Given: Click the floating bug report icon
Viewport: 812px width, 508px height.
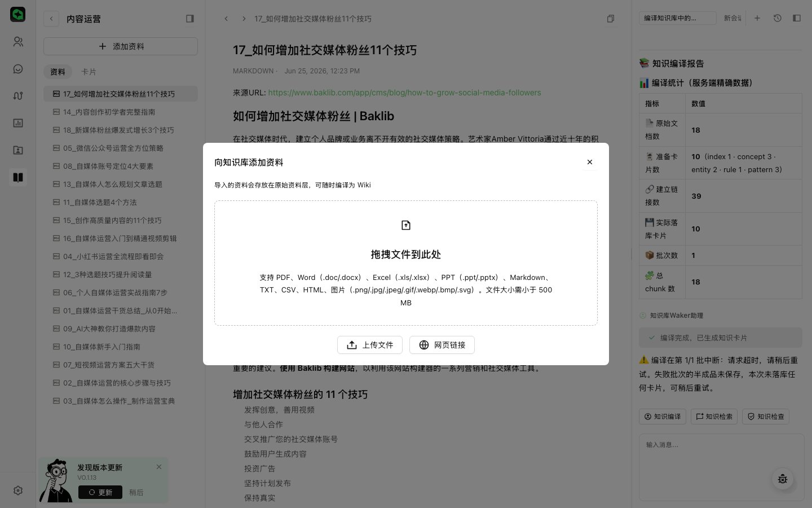Looking at the screenshot, I should (x=783, y=479).
